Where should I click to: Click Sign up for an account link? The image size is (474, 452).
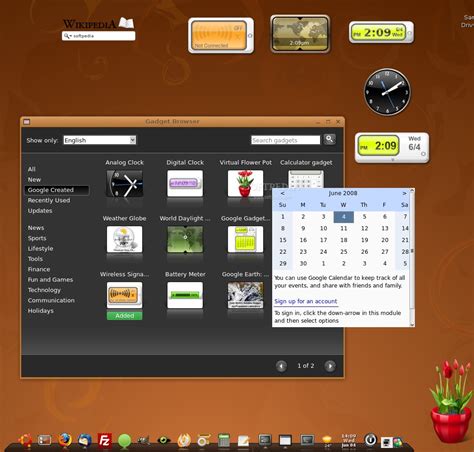pos(306,301)
